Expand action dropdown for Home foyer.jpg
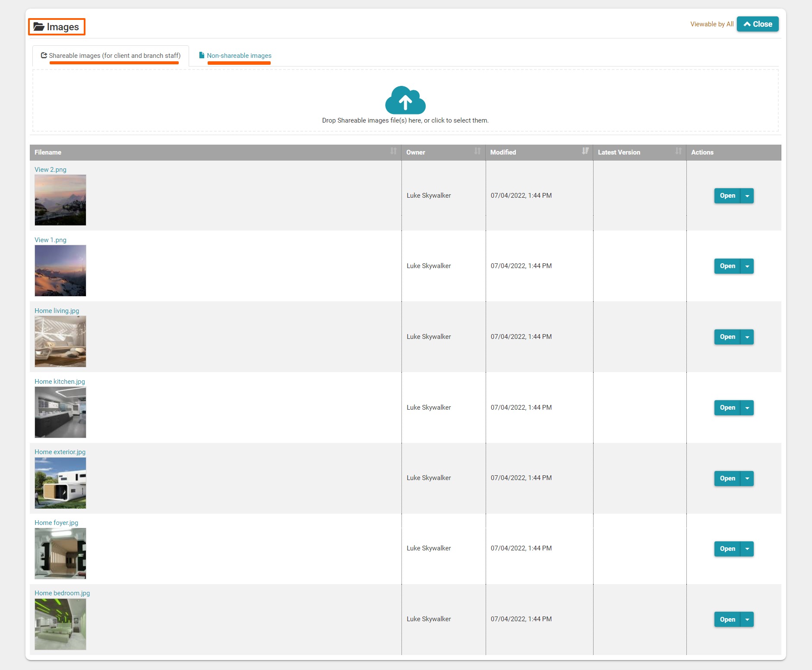Viewport: 812px width, 670px height. point(747,549)
